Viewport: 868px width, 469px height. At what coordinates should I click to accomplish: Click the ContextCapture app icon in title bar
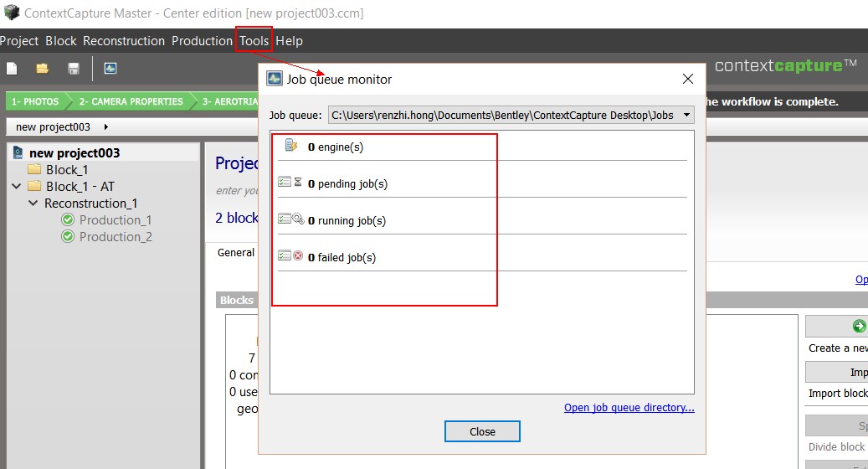[x=11, y=13]
